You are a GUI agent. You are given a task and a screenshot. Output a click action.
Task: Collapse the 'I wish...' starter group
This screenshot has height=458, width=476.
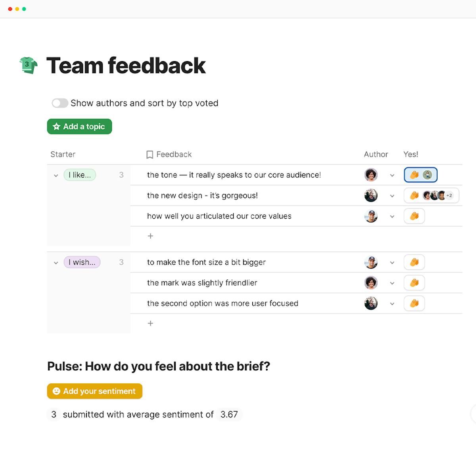(56, 262)
